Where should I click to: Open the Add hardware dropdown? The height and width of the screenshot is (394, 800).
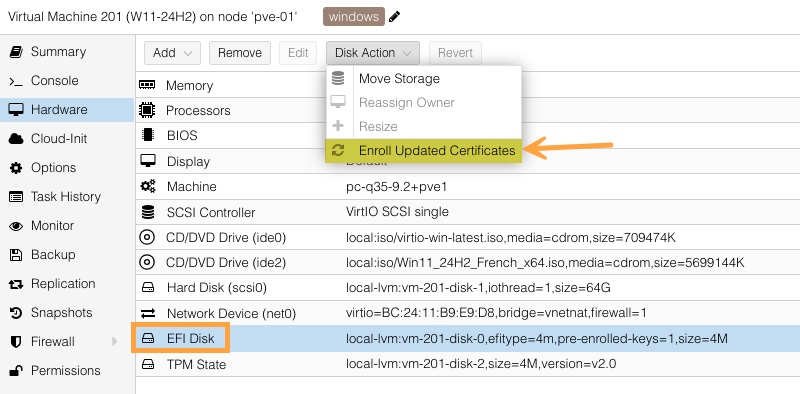(x=172, y=53)
